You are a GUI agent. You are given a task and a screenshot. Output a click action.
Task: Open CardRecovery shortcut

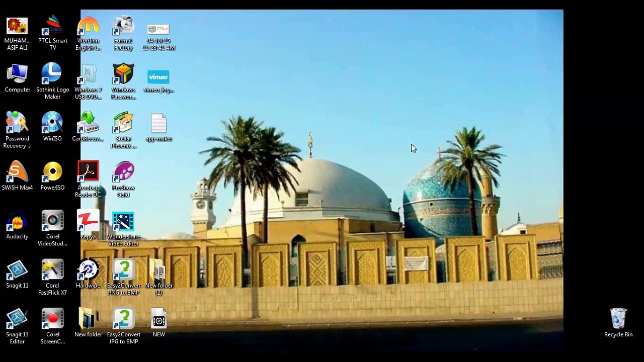[x=88, y=127]
